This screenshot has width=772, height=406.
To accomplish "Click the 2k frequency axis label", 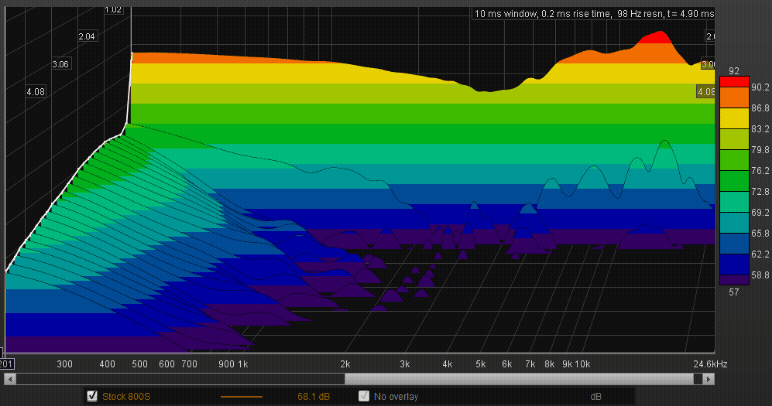I will (x=345, y=364).
